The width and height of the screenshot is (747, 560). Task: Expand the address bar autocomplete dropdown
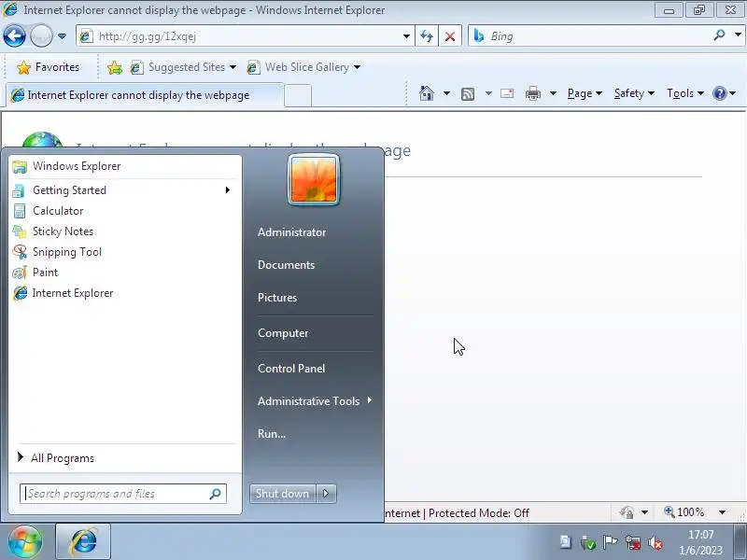tap(406, 36)
